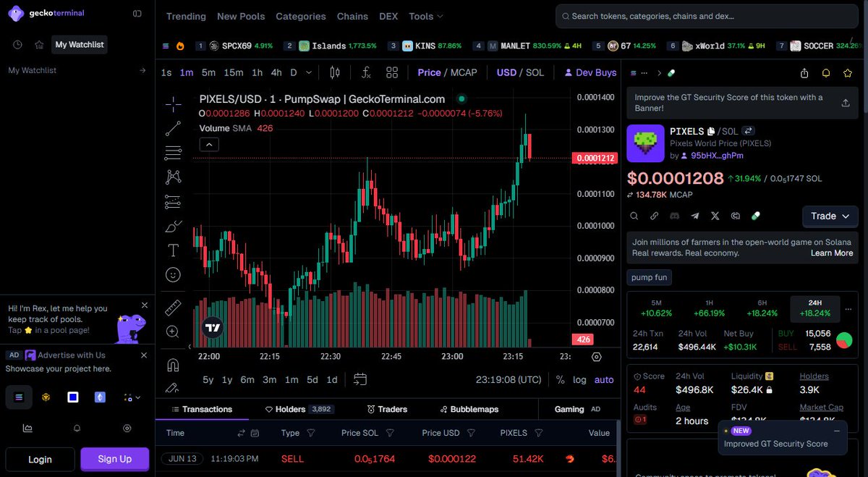
Task: Open the indicators fx menu
Action: tap(367, 72)
